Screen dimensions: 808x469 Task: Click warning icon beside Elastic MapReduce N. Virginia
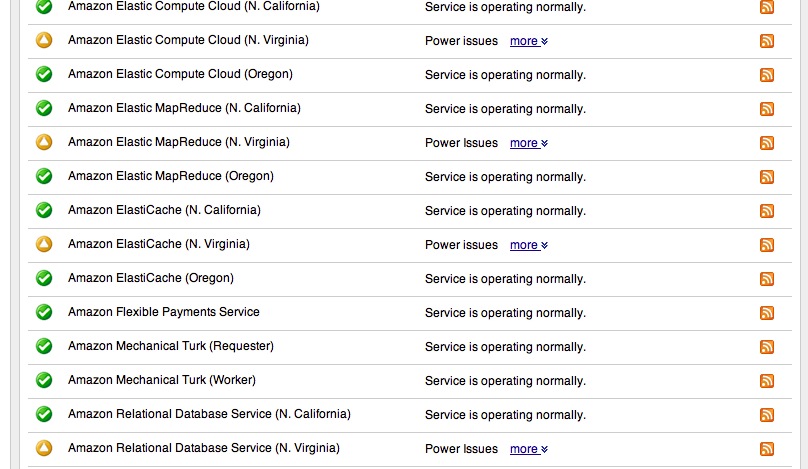coord(44,142)
